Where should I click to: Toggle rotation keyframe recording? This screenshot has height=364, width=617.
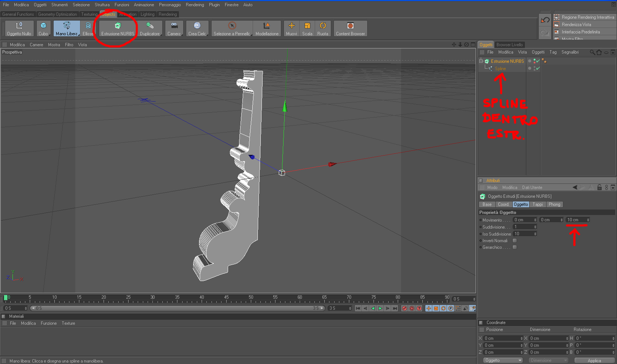443,308
